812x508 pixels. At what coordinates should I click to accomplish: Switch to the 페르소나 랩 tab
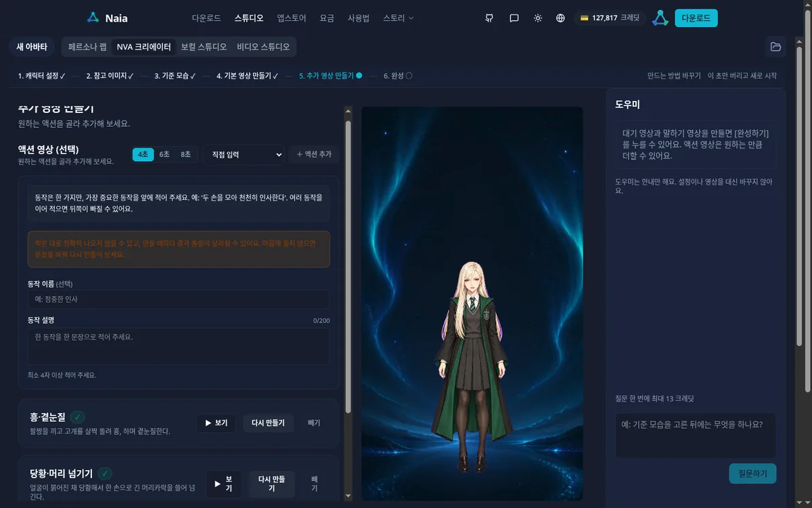[87, 47]
